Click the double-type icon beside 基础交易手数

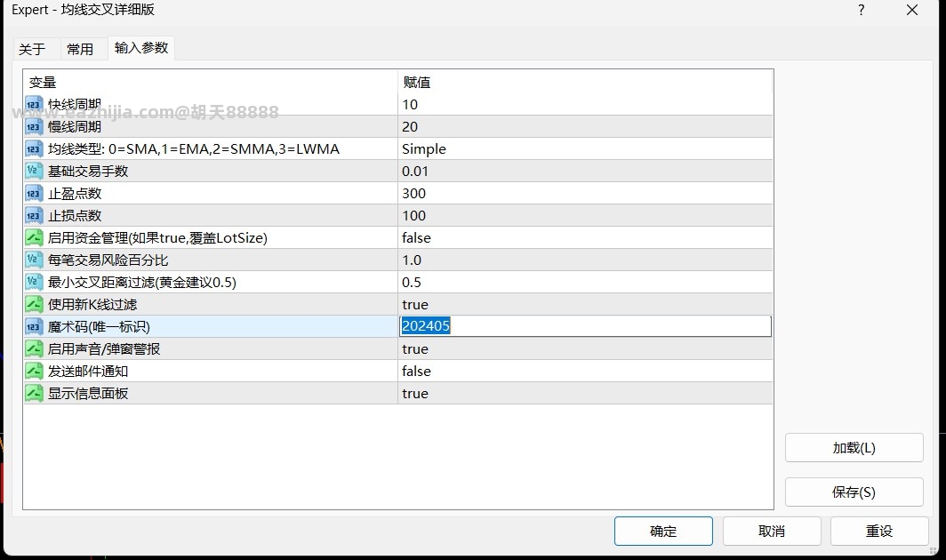click(x=34, y=172)
